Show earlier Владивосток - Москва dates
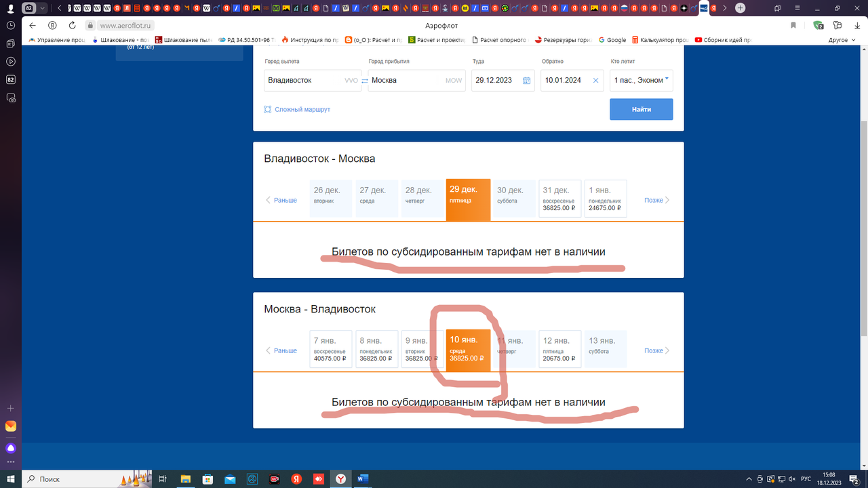Viewport: 868px width, 488px height. [x=281, y=200]
